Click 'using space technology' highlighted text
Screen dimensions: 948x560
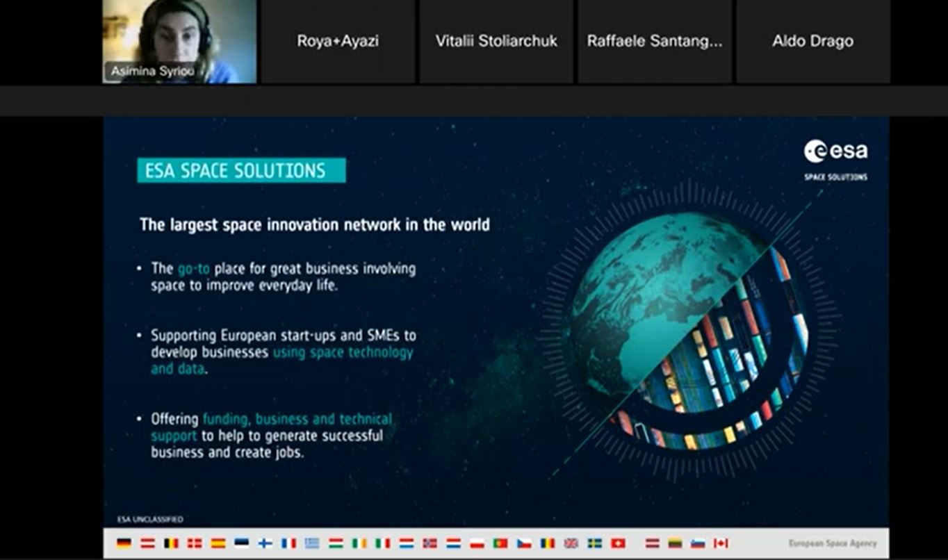coord(343,352)
